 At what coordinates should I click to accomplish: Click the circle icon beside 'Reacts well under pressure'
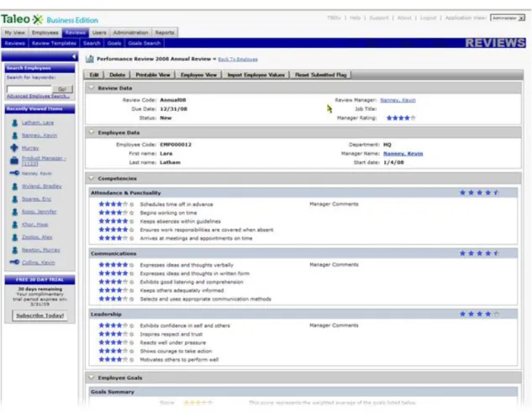pyautogui.click(x=132, y=342)
